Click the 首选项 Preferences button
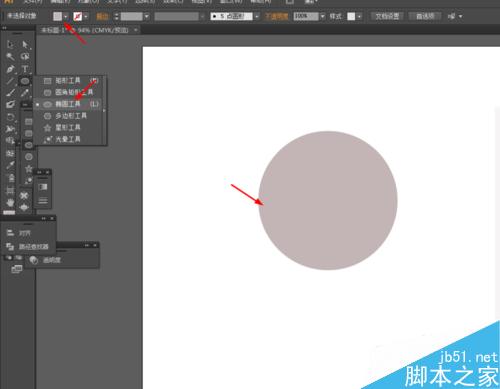The height and width of the screenshot is (389, 500). [x=425, y=16]
